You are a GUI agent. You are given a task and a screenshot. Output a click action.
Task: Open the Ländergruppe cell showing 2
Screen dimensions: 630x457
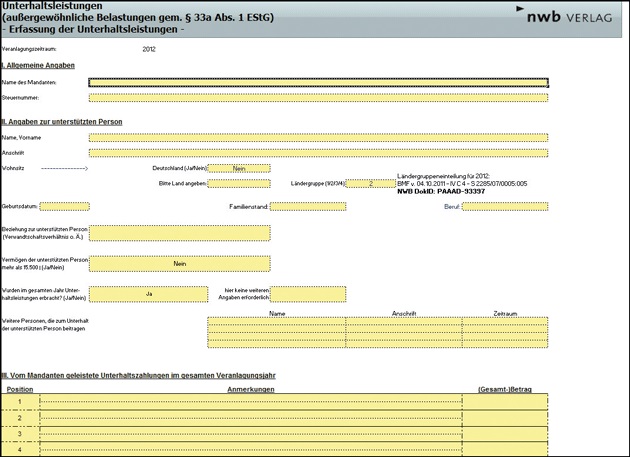(368, 184)
